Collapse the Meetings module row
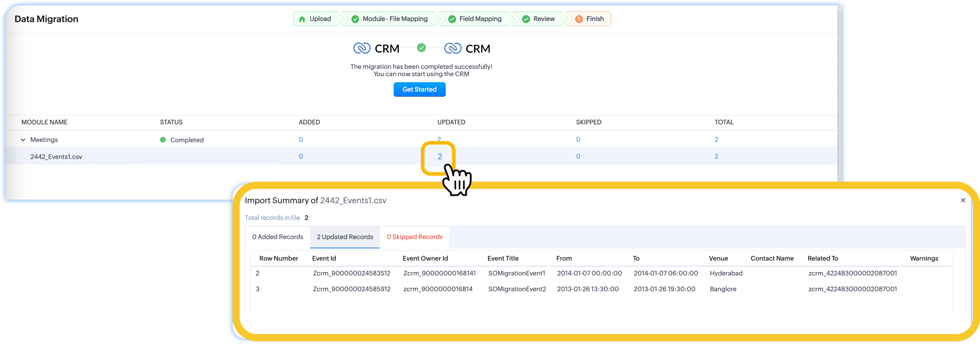 coord(23,140)
